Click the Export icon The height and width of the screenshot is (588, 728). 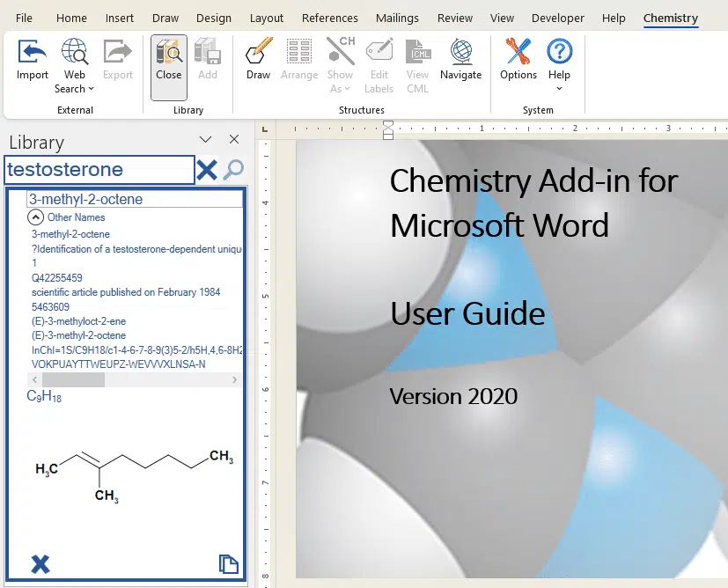point(117,51)
